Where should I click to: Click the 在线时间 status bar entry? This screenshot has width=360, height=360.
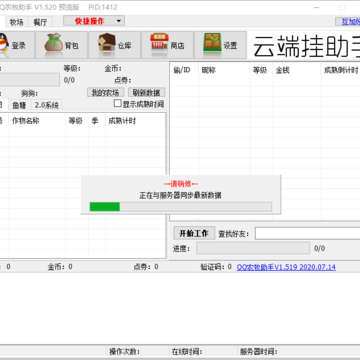point(187,352)
